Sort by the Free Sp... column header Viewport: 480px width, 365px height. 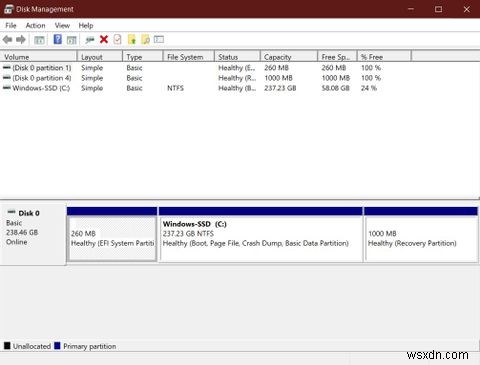point(337,57)
